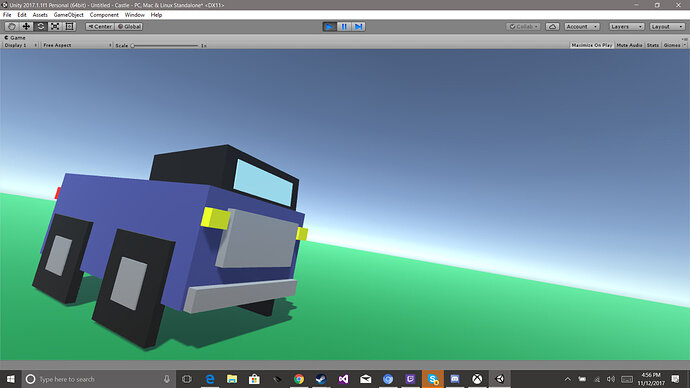
Task: Open the Layout dropdown
Action: 667,27
